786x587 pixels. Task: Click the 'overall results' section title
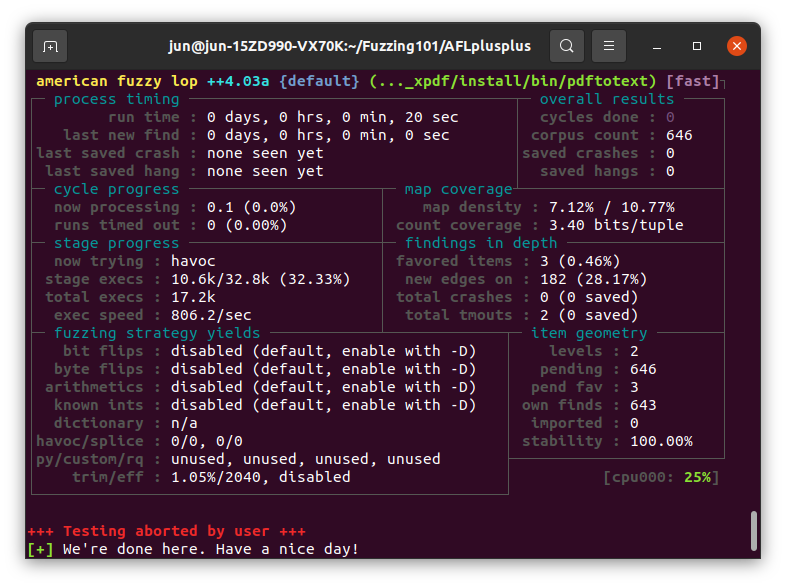607,99
